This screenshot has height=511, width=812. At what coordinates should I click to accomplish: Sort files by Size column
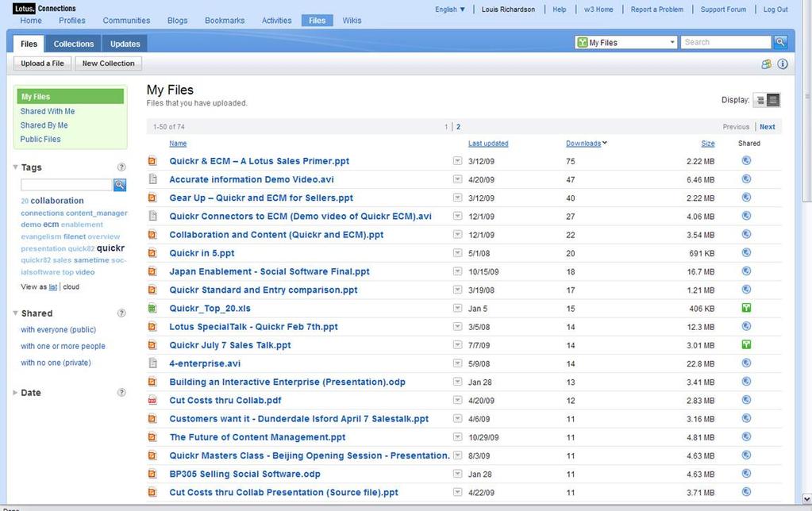click(708, 144)
